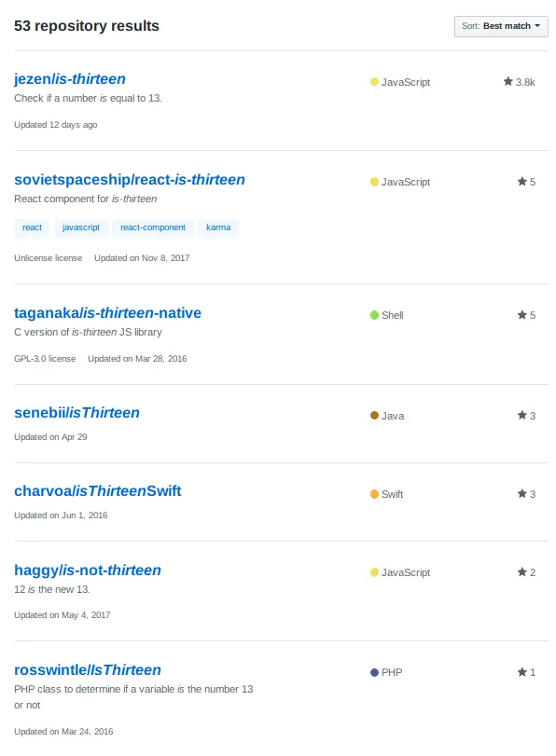Image resolution: width=556 pixels, height=756 pixels.
Task: Open sovietspaceship/react-is-thirteen repository
Action: pos(130,179)
